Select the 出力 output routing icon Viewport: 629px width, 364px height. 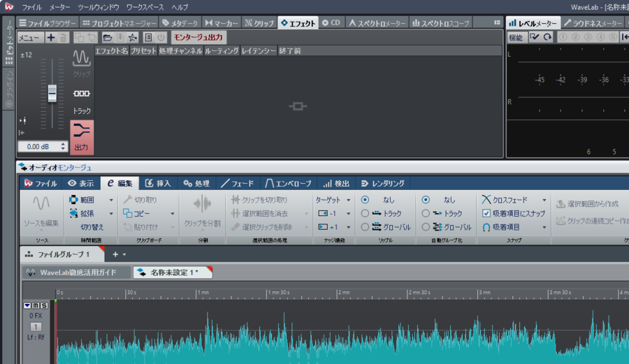82,137
